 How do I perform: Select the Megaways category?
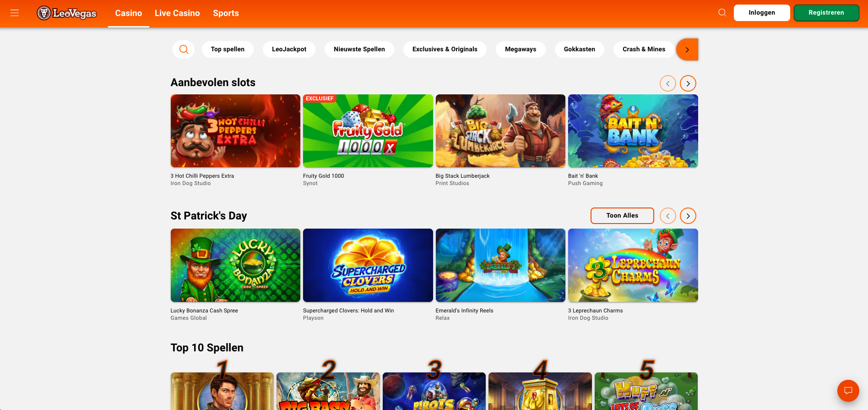click(521, 49)
